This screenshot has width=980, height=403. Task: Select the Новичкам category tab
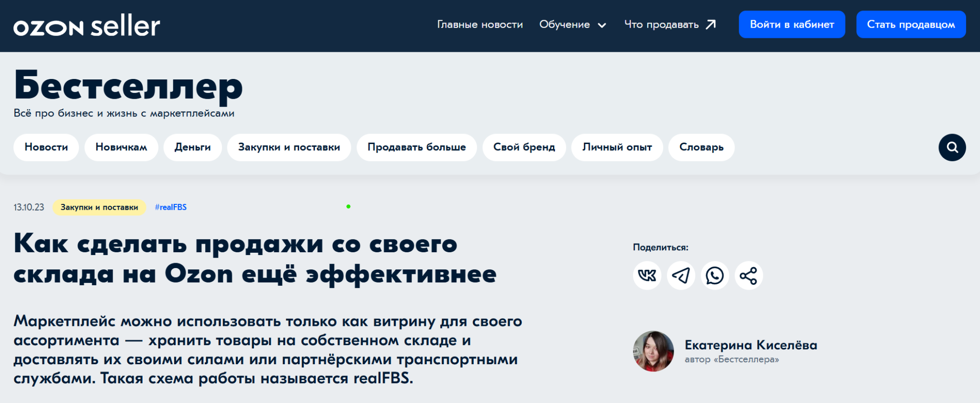(x=121, y=147)
